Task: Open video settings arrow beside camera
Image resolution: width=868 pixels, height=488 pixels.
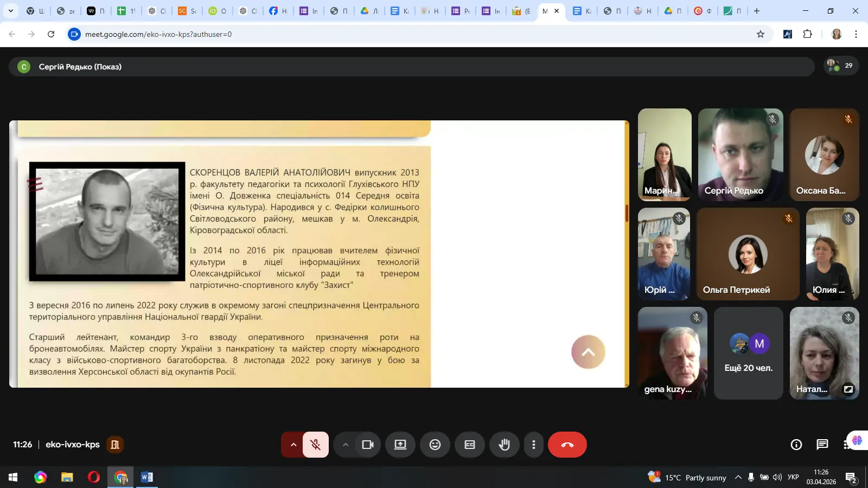Action: click(x=345, y=445)
